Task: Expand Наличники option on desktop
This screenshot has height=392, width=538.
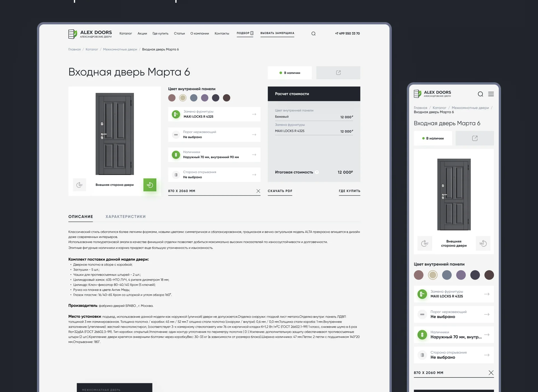Action: click(214, 155)
